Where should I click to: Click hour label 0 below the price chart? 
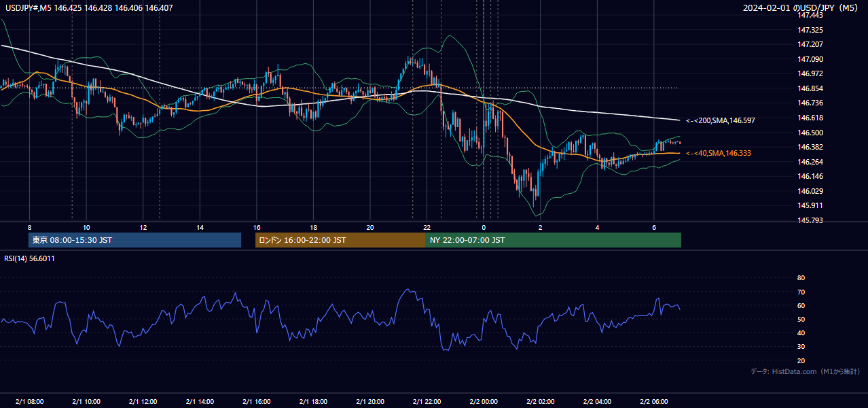(484, 227)
